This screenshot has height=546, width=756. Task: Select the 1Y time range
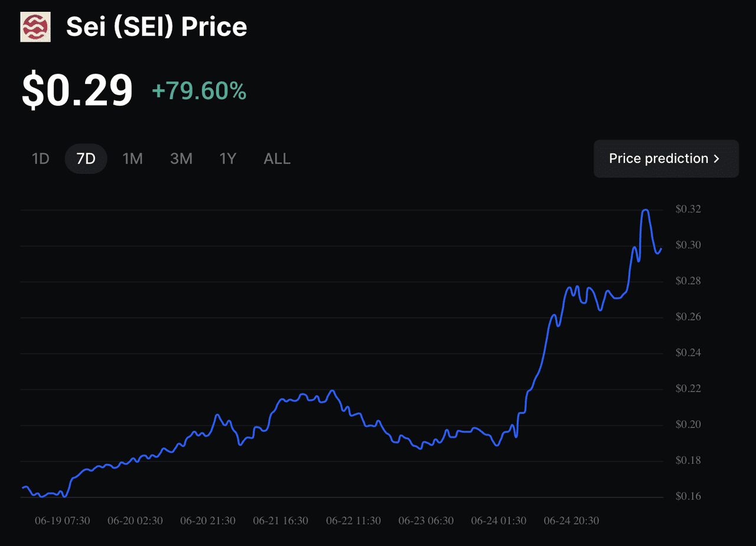(228, 159)
